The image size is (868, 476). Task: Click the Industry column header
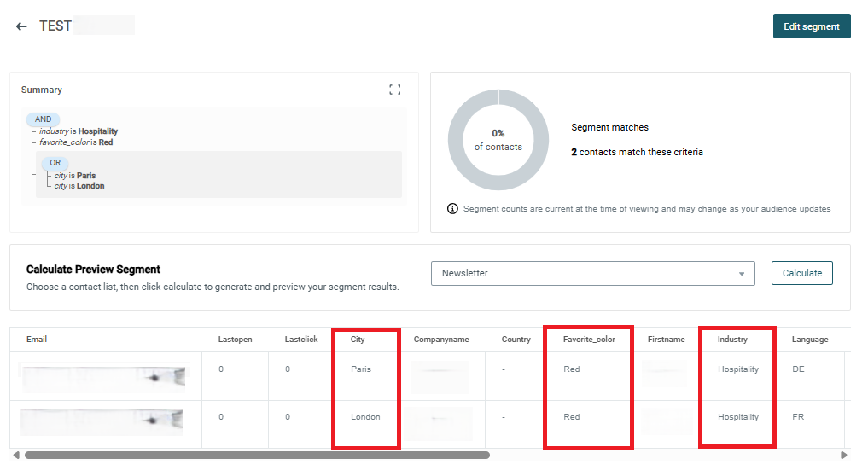click(x=732, y=340)
